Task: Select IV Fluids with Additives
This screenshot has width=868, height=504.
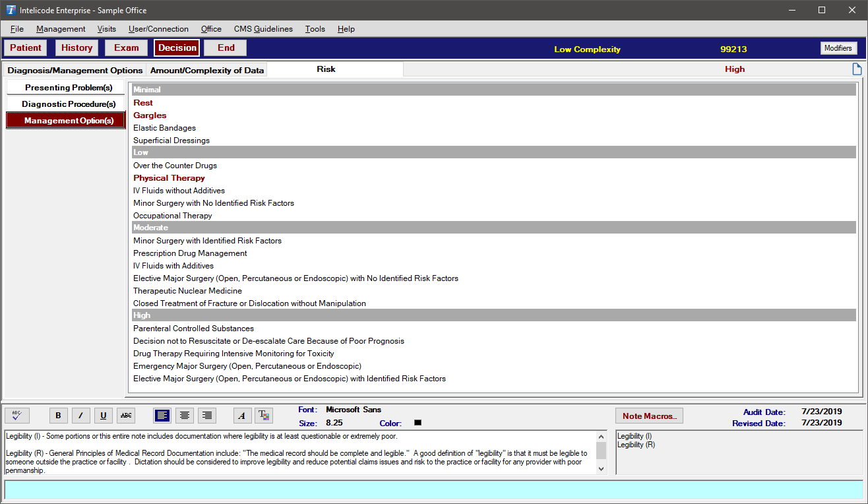Action: click(173, 266)
